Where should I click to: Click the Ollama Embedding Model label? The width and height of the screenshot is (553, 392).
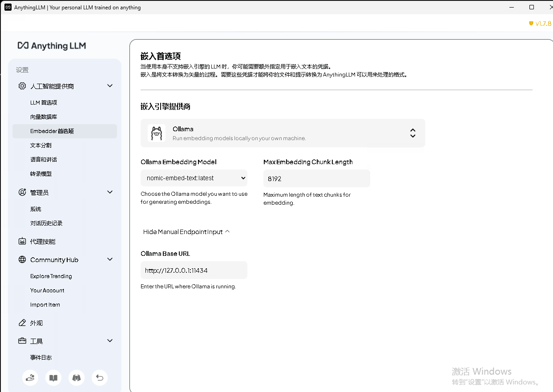pyautogui.click(x=178, y=162)
